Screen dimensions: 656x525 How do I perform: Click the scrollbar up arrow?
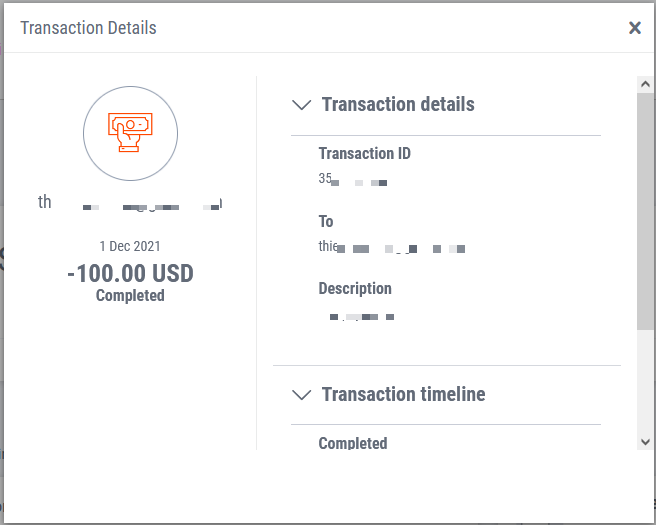click(646, 85)
